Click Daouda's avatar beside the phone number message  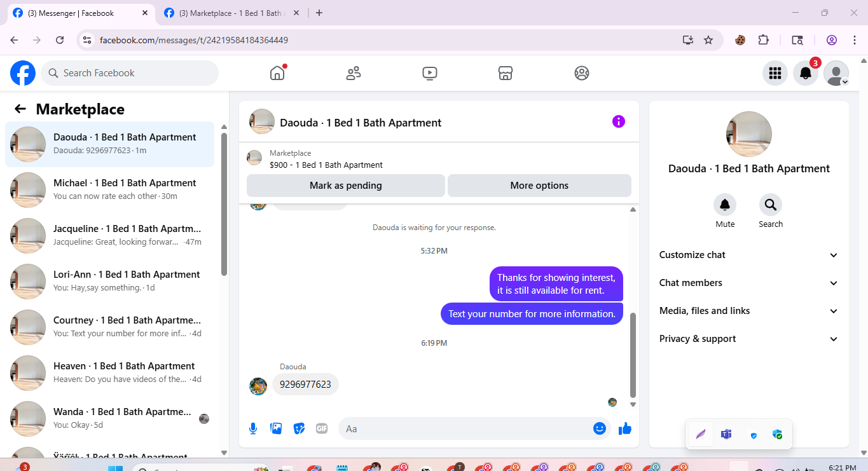[x=258, y=386]
